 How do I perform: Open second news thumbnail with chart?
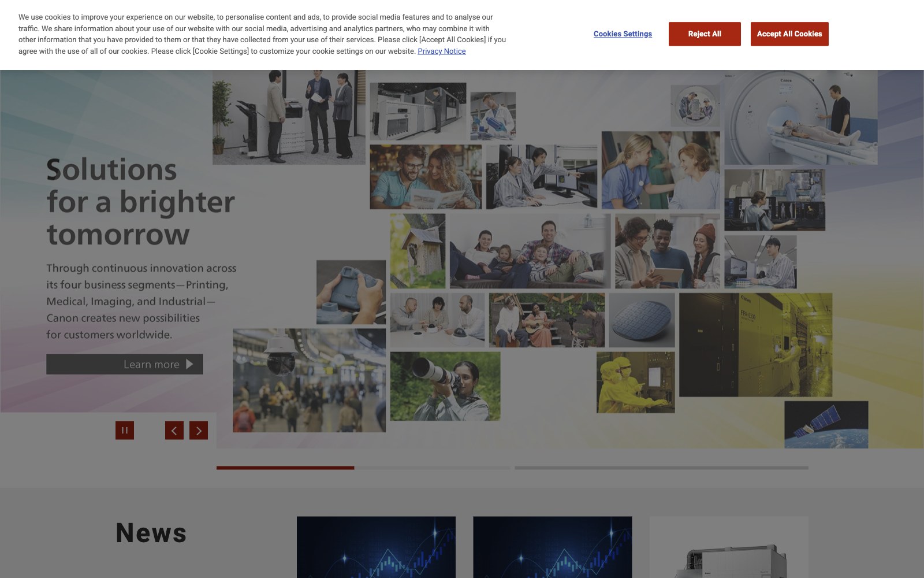[x=553, y=547]
